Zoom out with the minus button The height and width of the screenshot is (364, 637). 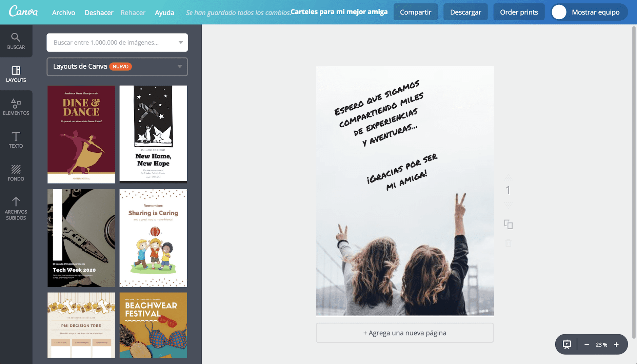click(x=587, y=344)
